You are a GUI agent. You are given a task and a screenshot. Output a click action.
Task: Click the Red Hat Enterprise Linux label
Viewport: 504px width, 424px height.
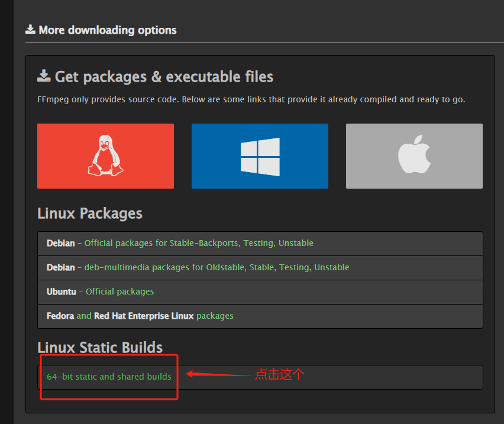pyautogui.click(x=144, y=316)
